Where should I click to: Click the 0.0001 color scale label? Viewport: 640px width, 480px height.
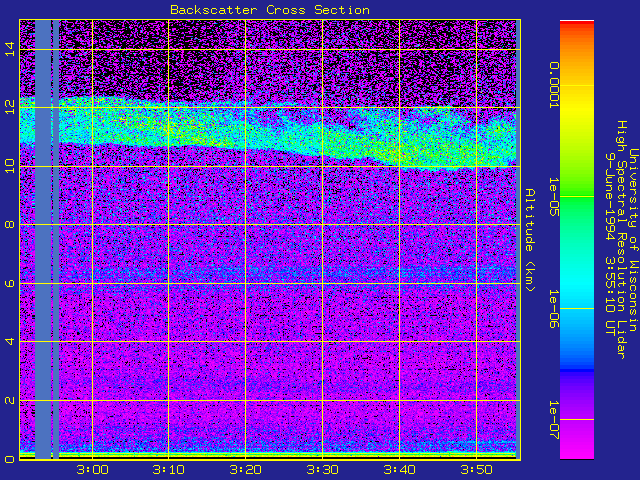point(553,85)
